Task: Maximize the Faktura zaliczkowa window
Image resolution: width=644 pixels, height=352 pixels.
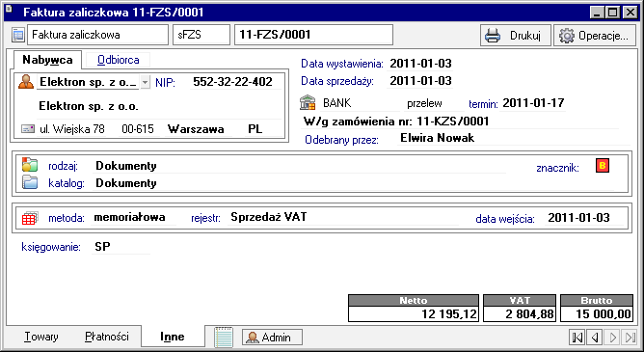Action: click(612, 13)
